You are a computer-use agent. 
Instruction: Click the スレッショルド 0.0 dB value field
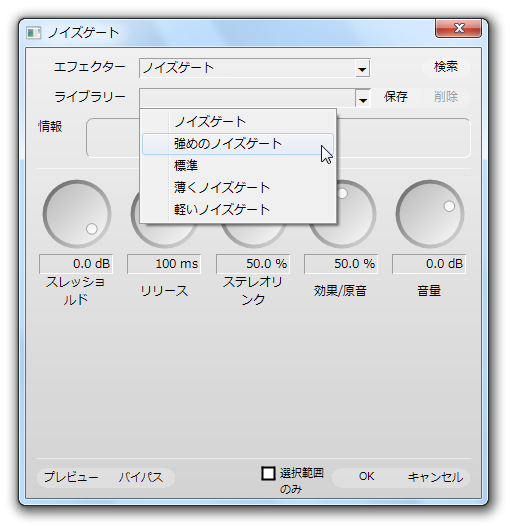click(x=76, y=264)
